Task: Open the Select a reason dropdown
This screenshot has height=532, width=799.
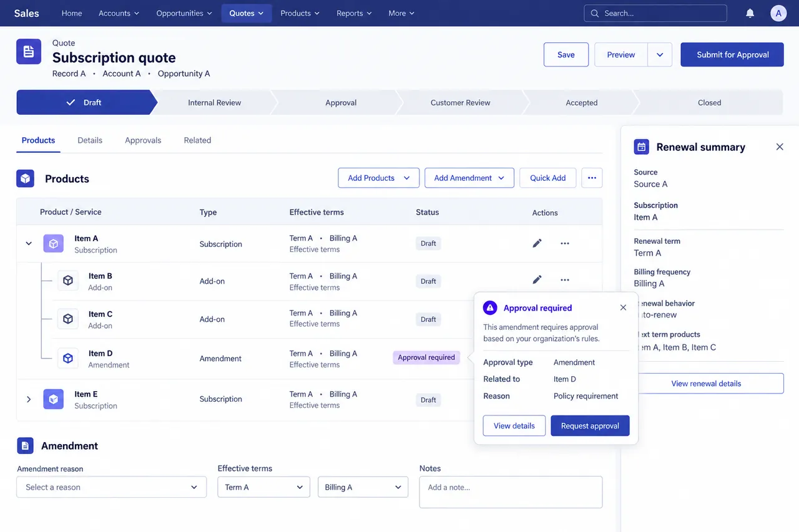Action: coord(112,487)
